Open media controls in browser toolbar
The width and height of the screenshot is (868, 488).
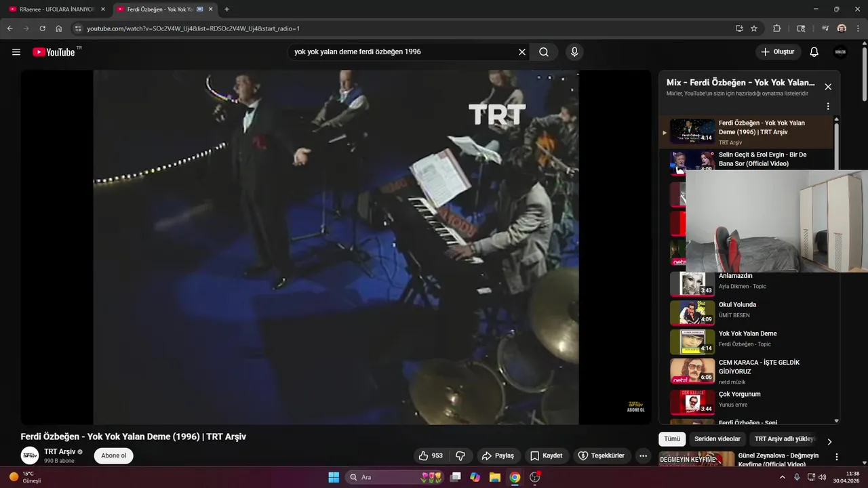point(825,28)
